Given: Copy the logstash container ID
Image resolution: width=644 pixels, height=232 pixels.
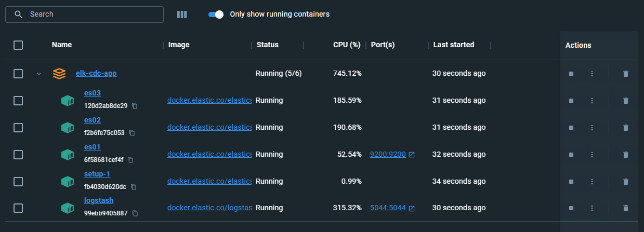Looking at the screenshot, I should coord(135,213).
